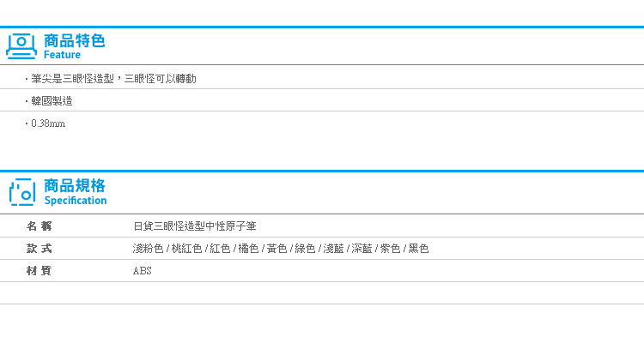Click the blue 'Feature' subtitle
The width and height of the screenshot is (644, 337).
tap(62, 55)
